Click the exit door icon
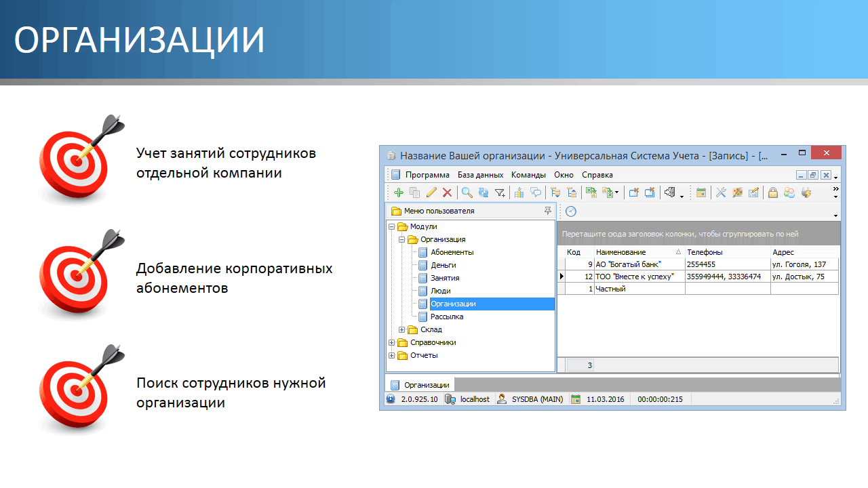This screenshot has width=868, height=488. click(670, 192)
